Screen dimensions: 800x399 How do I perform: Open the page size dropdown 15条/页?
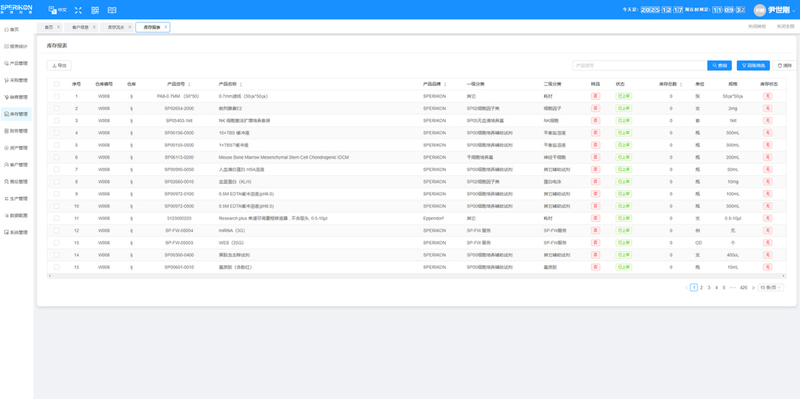coord(770,288)
